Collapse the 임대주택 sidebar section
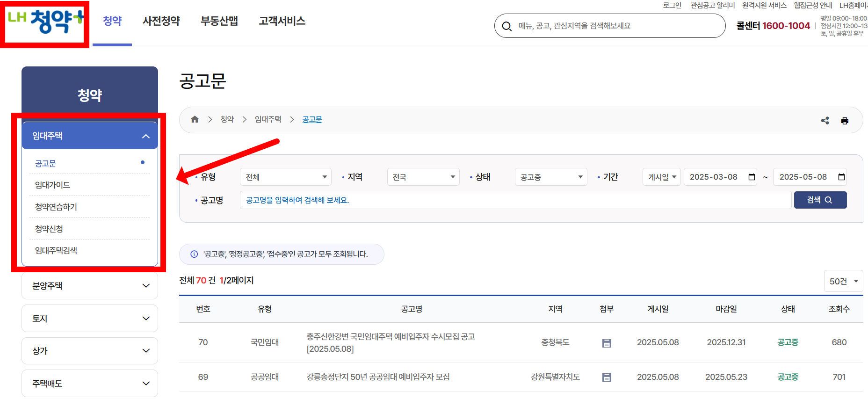This screenshot has width=868, height=399. 90,136
